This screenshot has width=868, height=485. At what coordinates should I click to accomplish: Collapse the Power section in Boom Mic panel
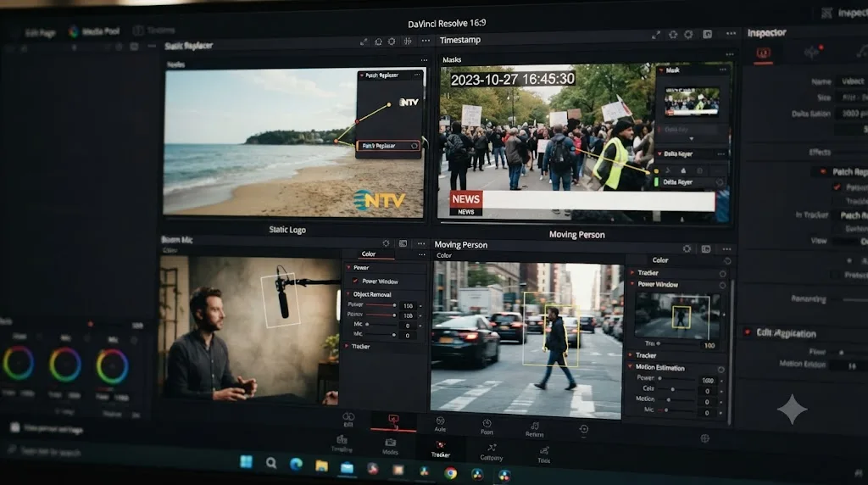point(348,267)
